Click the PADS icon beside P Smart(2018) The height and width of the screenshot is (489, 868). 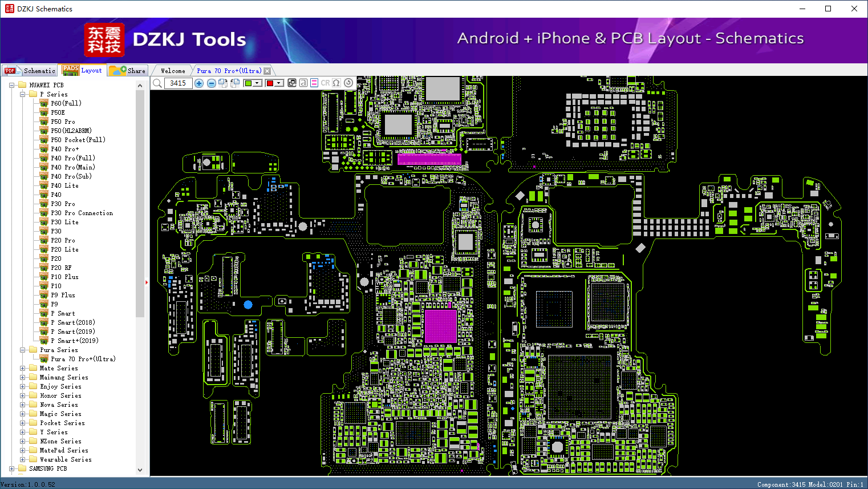44,322
